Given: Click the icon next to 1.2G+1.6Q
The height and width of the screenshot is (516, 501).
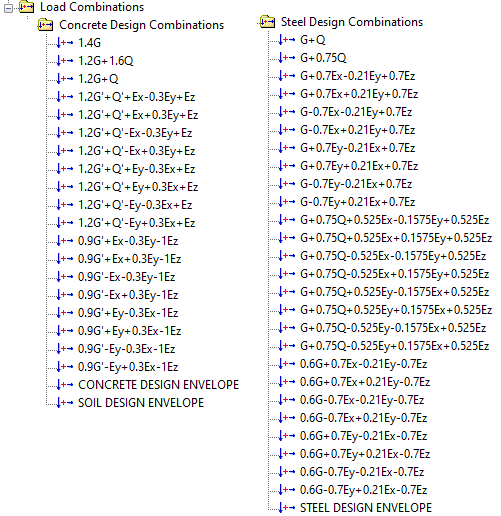Looking at the screenshot, I should 65,61.
